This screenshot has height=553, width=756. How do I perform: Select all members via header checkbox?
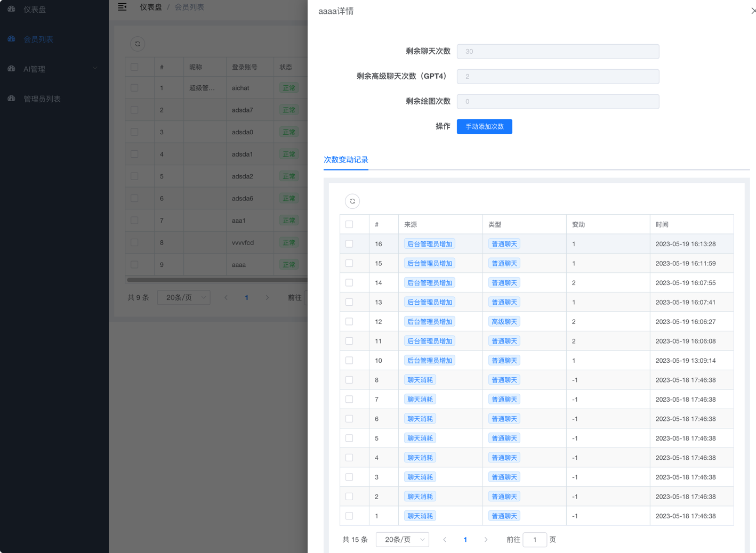coord(134,67)
